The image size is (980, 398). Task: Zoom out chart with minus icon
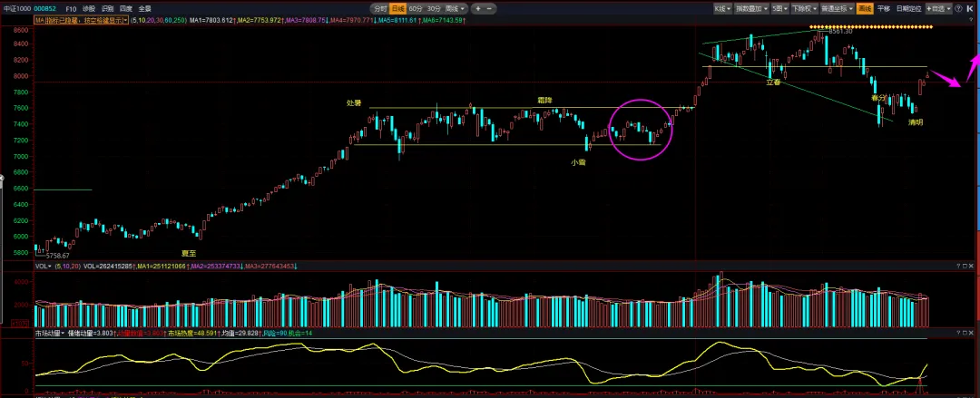[x=489, y=9]
